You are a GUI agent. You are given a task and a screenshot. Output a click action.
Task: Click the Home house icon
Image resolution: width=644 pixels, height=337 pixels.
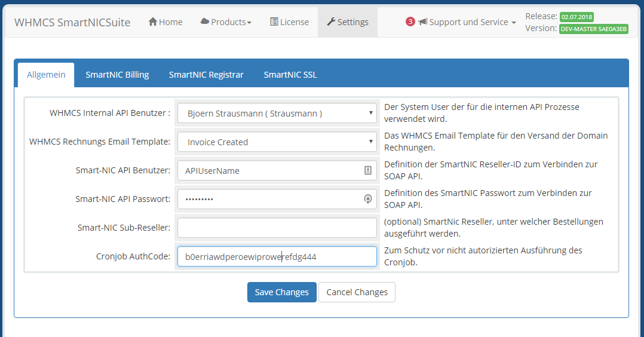(153, 22)
